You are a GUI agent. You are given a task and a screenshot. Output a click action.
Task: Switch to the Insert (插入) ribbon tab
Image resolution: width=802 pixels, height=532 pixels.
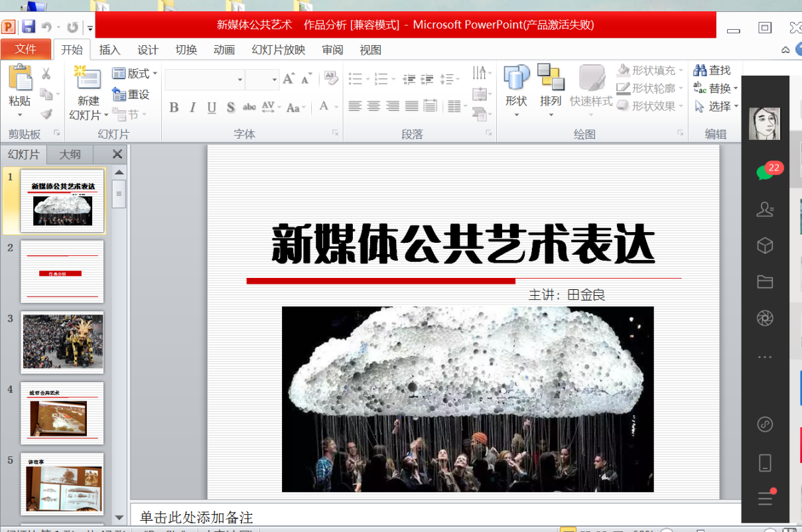pyautogui.click(x=109, y=50)
